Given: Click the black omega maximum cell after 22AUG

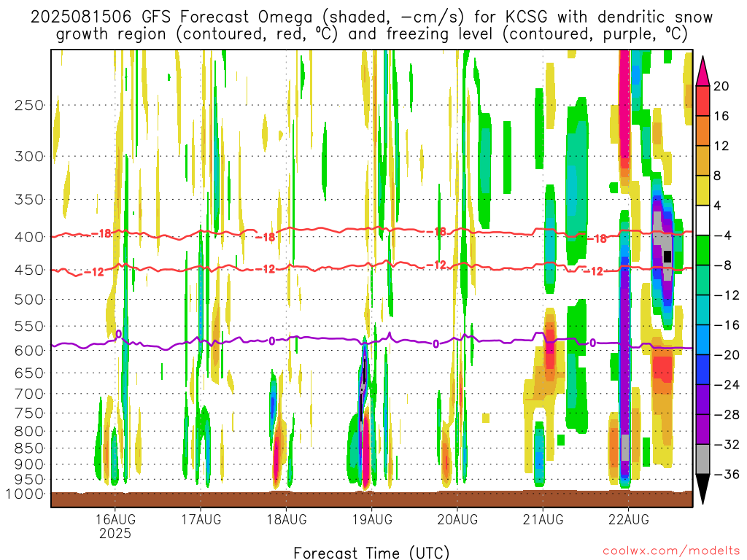Looking at the screenshot, I should 667,256.
